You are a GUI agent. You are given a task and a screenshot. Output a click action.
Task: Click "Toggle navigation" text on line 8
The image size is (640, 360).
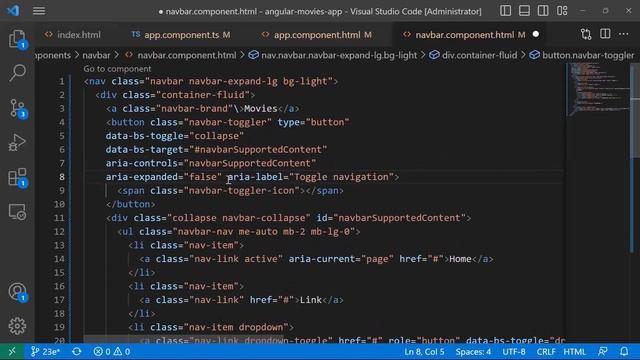pyautogui.click(x=342, y=177)
